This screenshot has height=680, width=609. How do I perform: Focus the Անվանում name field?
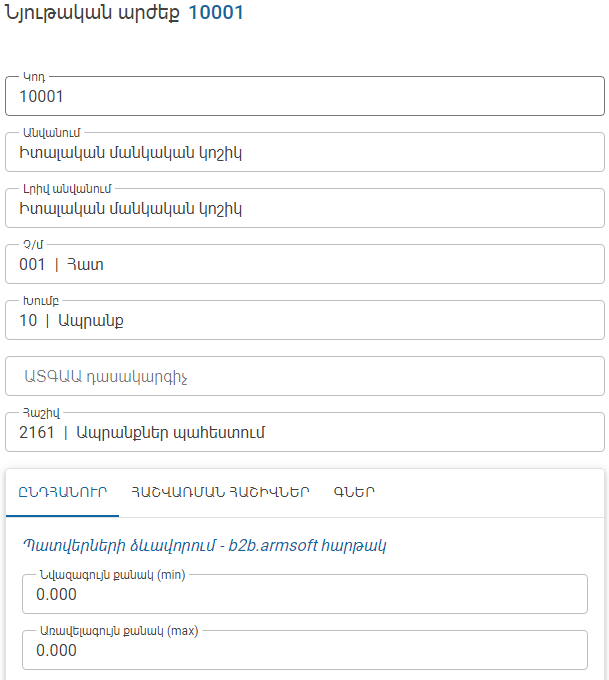click(x=304, y=152)
